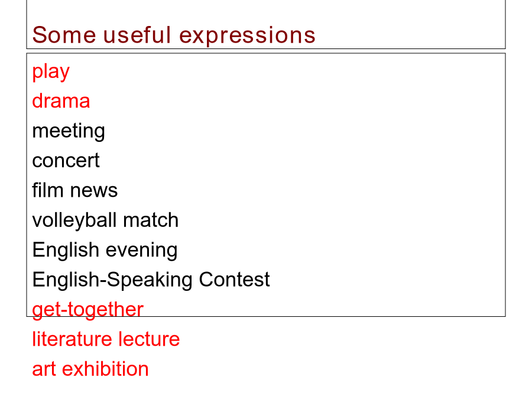Click 'English-Speaking Contest' text

(x=151, y=280)
